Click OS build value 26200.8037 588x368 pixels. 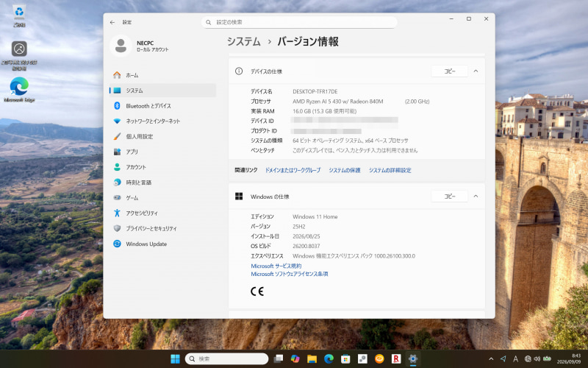tap(306, 246)
